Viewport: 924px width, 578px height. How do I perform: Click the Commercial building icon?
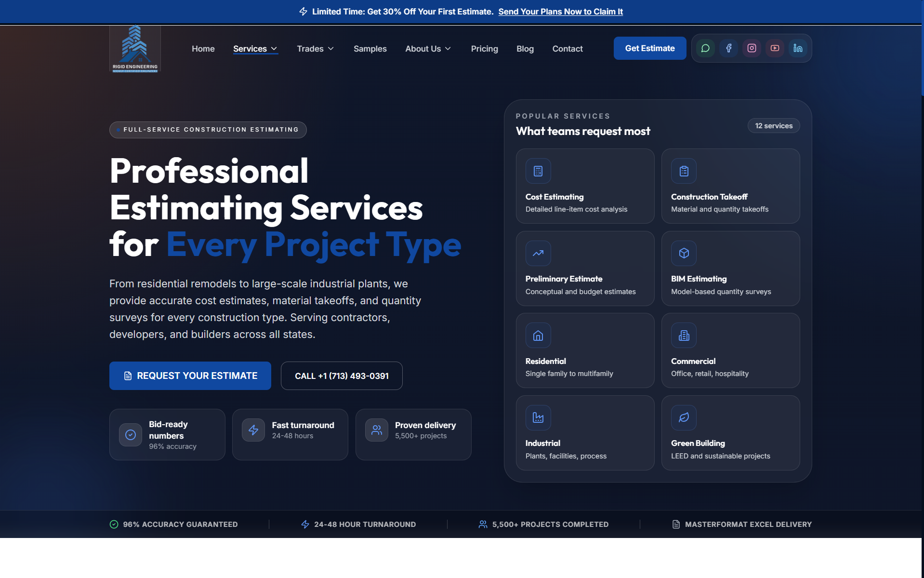[x=684, y=336]
